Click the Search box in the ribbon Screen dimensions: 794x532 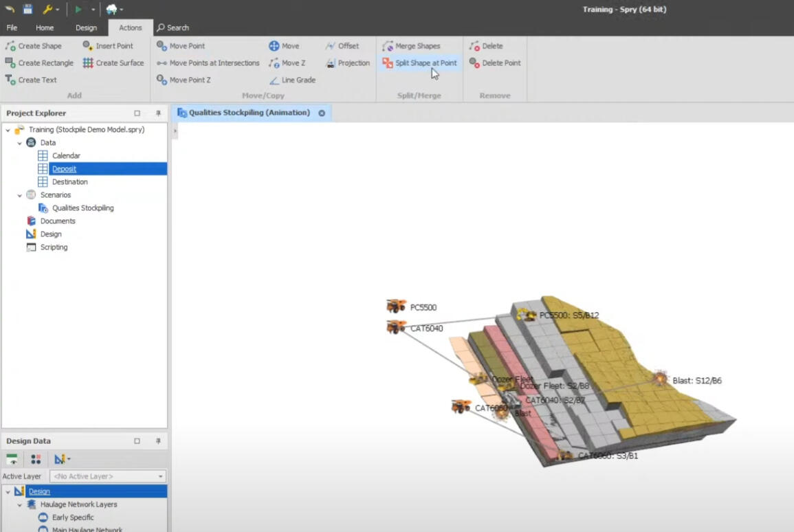click(173, 28)
